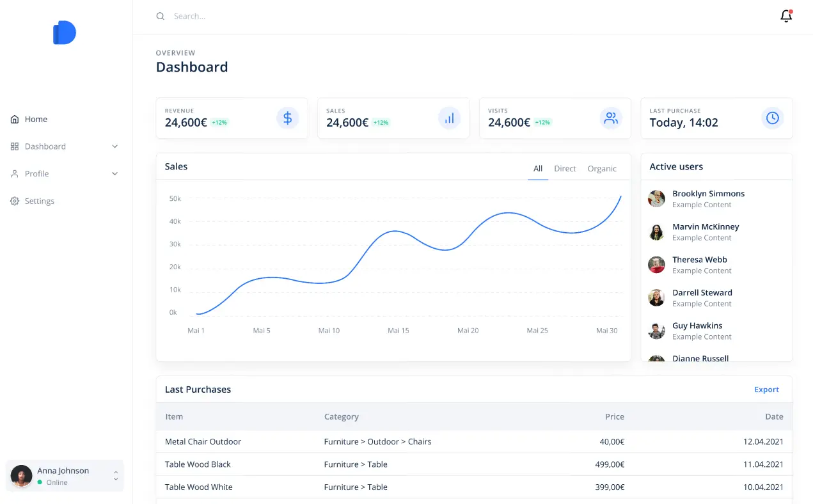This screenshot has height=504, width=813.
Task: Click the Active users heading
Action: point(676,166)
